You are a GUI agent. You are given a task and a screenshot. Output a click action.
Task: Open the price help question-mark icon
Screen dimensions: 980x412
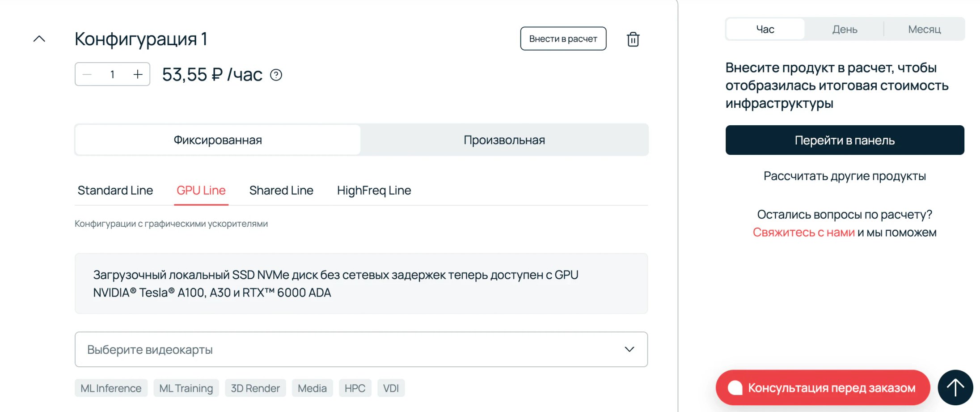[276, 75]
